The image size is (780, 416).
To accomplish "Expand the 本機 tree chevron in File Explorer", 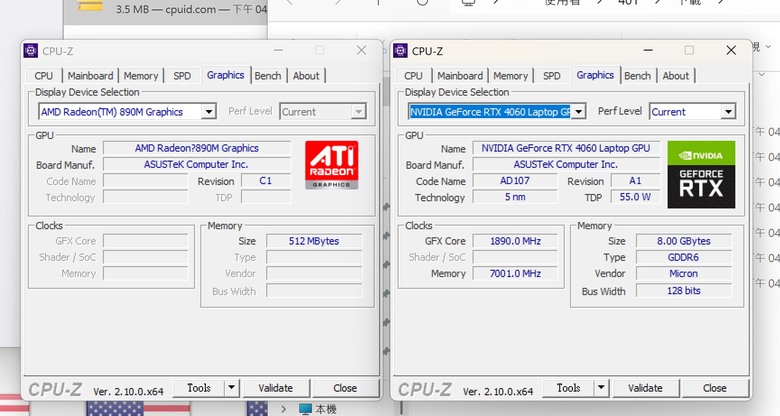I will pos(284,409).
